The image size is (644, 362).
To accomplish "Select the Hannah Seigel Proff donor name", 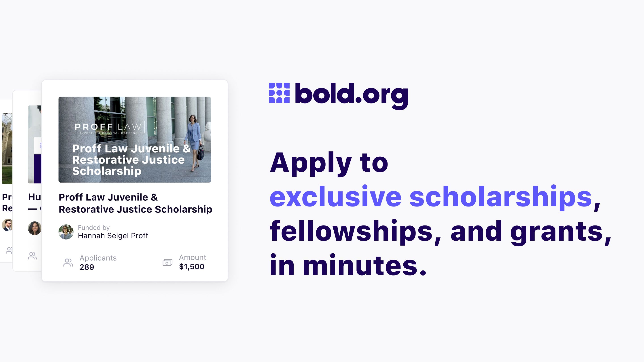I will tap(113, 236).
